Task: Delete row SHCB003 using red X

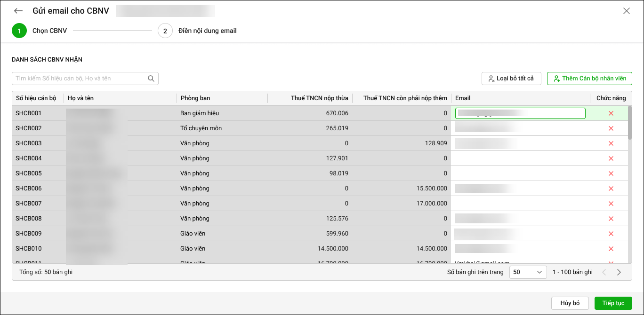Action: click(611, 143)
